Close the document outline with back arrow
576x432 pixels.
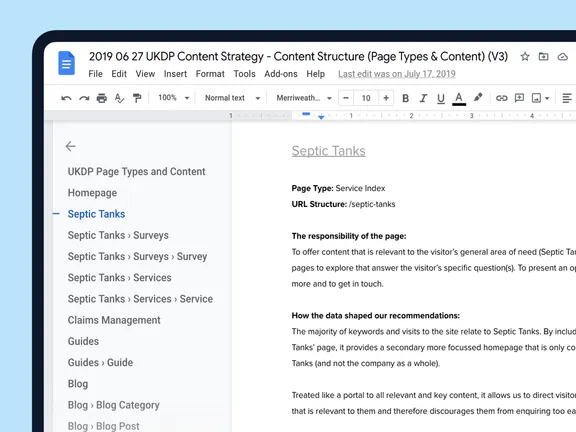coord(71,146)
